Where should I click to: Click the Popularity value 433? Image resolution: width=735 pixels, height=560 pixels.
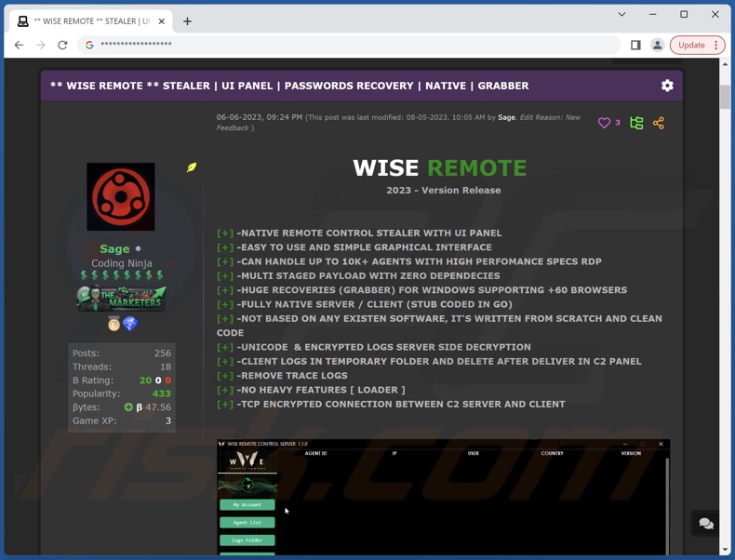click(x=162, y=393)
